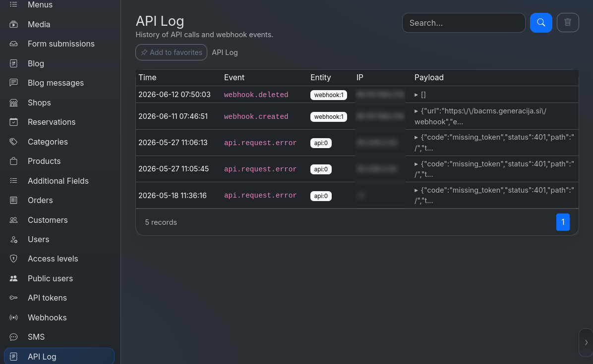Screen dimensions: 593x364
Task: Click the SMS chat bubble icon
Action: [13, 337]
